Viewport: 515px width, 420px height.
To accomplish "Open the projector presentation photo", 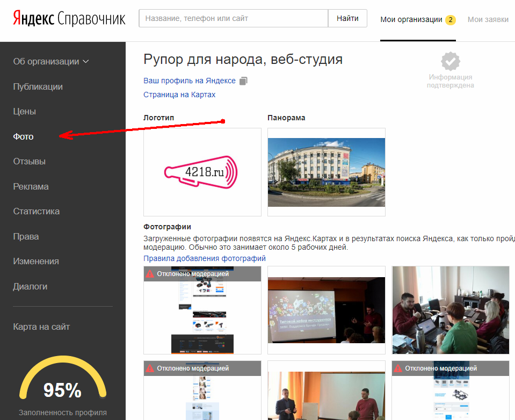I will [327, 310].
